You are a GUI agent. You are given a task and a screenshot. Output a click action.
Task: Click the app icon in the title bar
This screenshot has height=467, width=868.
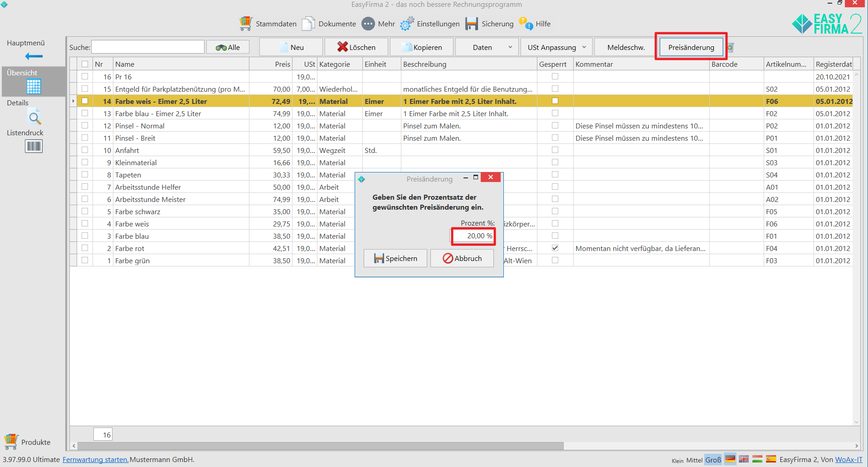pyautogui.click(x=4, y=4)
